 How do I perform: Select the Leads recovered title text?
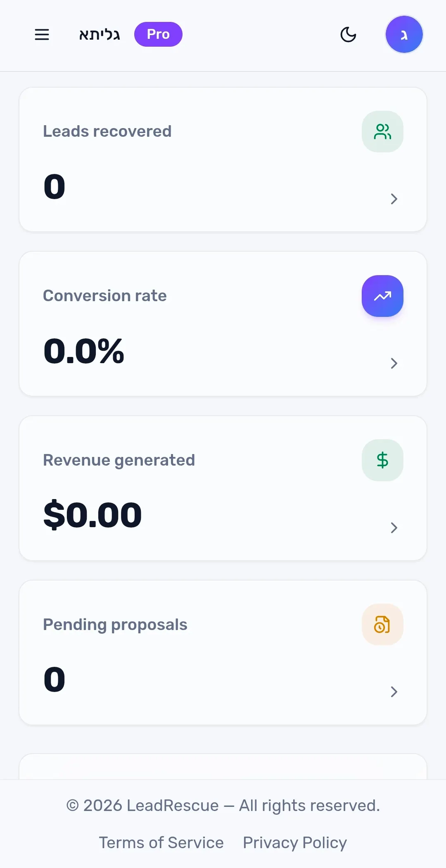(107, 131)
